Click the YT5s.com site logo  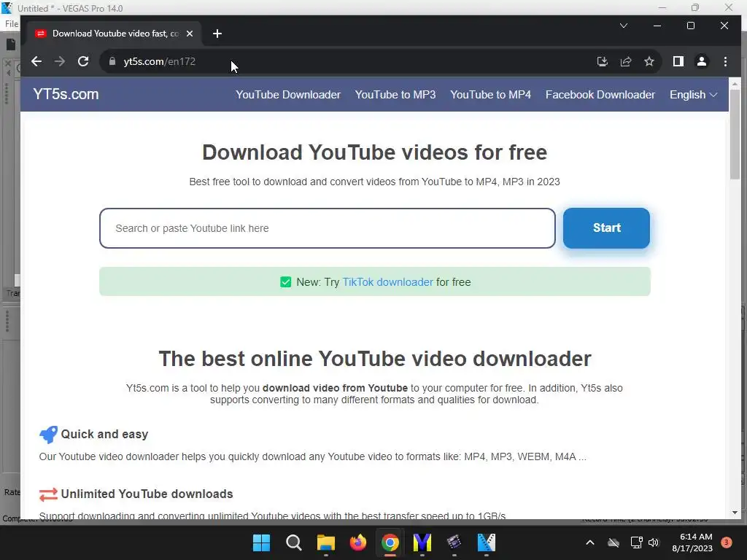(66, 94)
